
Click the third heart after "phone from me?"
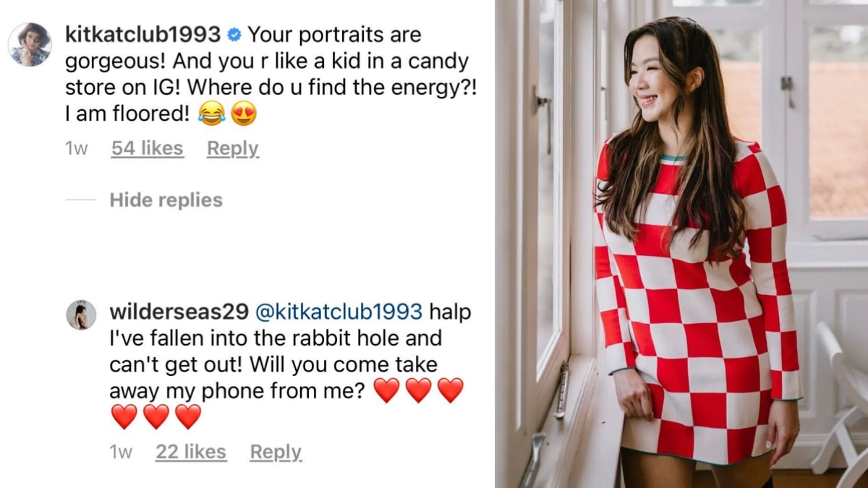pos(450,390)
